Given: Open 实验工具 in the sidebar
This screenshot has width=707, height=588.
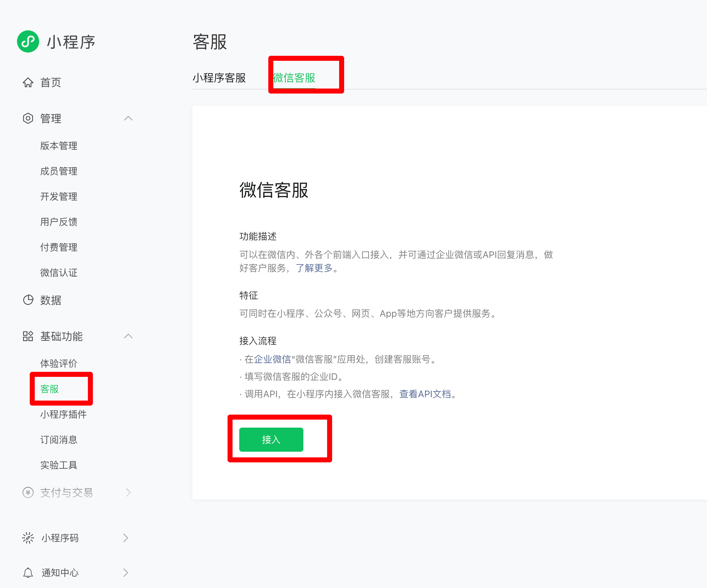Looking at the screenshot, I should 59,465.
